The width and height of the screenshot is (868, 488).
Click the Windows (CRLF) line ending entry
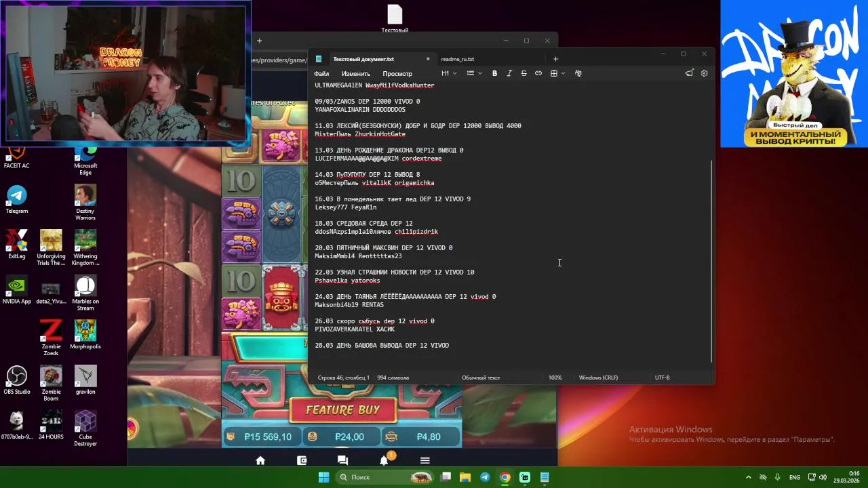(x=598, y=378)
